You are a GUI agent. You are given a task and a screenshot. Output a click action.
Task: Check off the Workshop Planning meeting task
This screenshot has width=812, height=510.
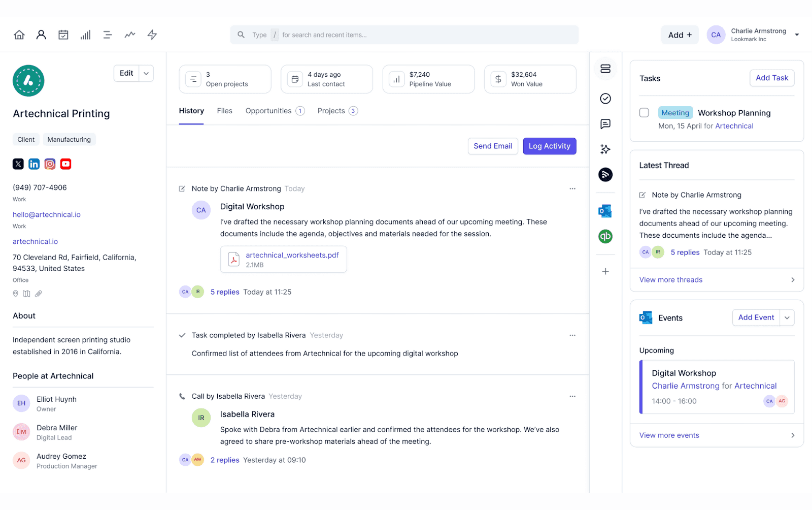[644, 113]
